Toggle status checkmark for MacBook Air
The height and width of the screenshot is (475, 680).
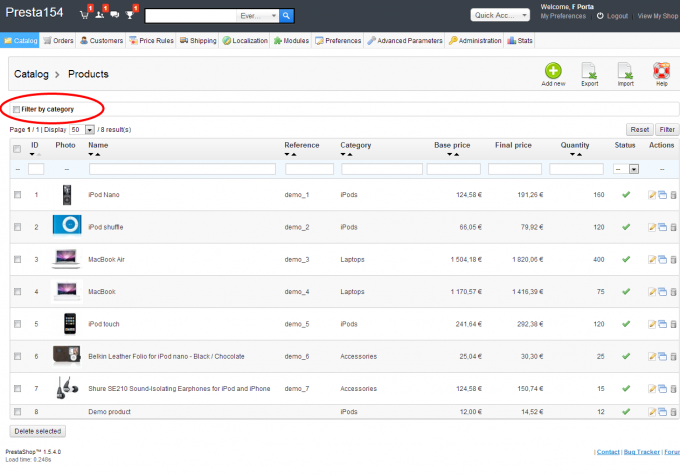626,259
